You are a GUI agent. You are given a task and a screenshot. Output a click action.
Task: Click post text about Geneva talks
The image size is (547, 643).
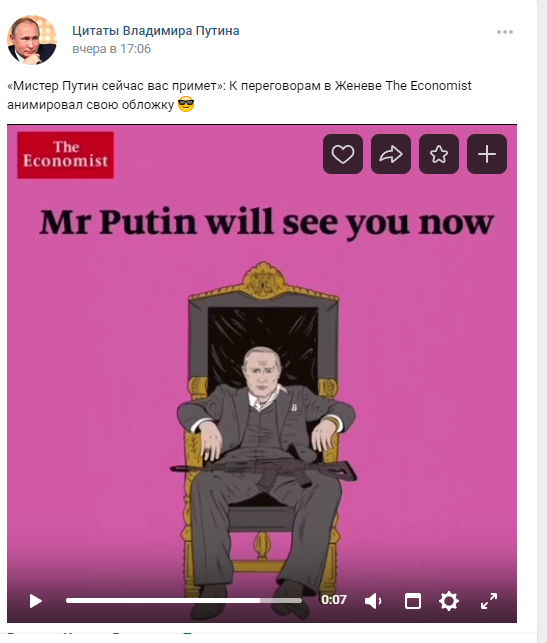[x=239, y=95]
